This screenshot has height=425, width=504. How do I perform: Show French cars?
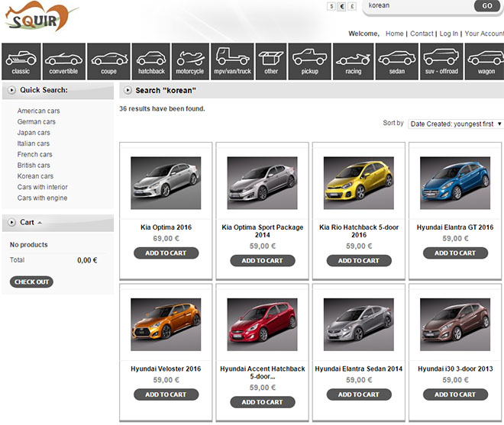[x=34, y=155]
